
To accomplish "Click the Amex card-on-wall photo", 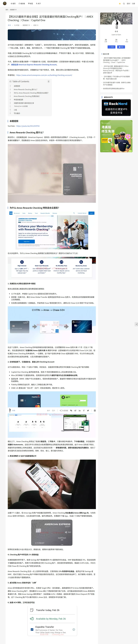I will (x=52, y=173).
